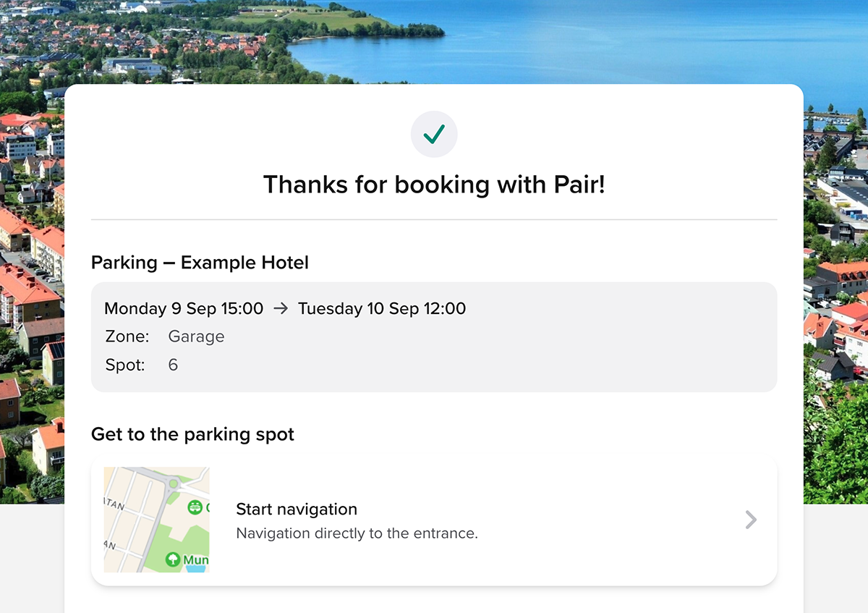
Task: Click the start date Monday 9 Sep 15:00
Action: click(184, 308)
